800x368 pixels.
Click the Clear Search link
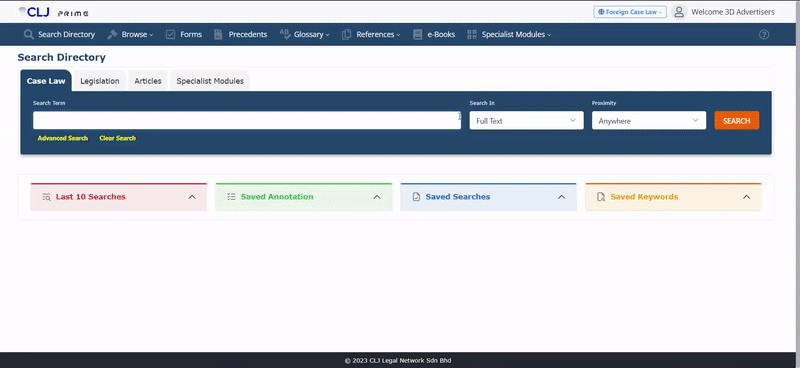pos(117,138)
